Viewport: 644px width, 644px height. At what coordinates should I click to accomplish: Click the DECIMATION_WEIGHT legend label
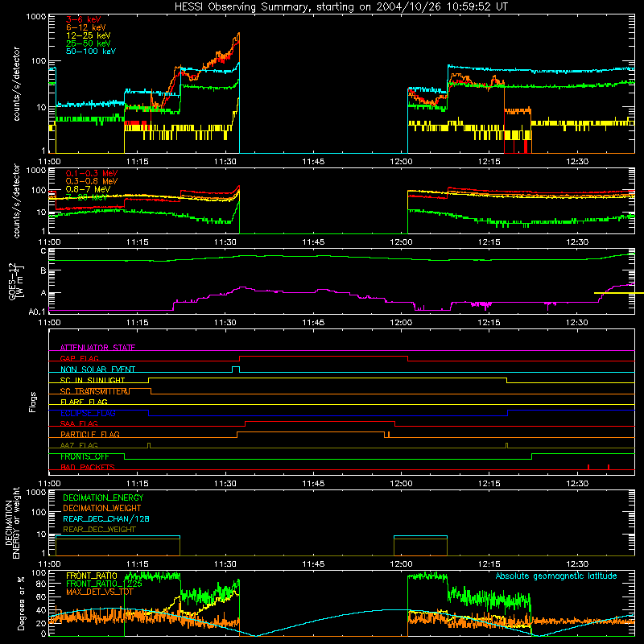pos(102,508)
